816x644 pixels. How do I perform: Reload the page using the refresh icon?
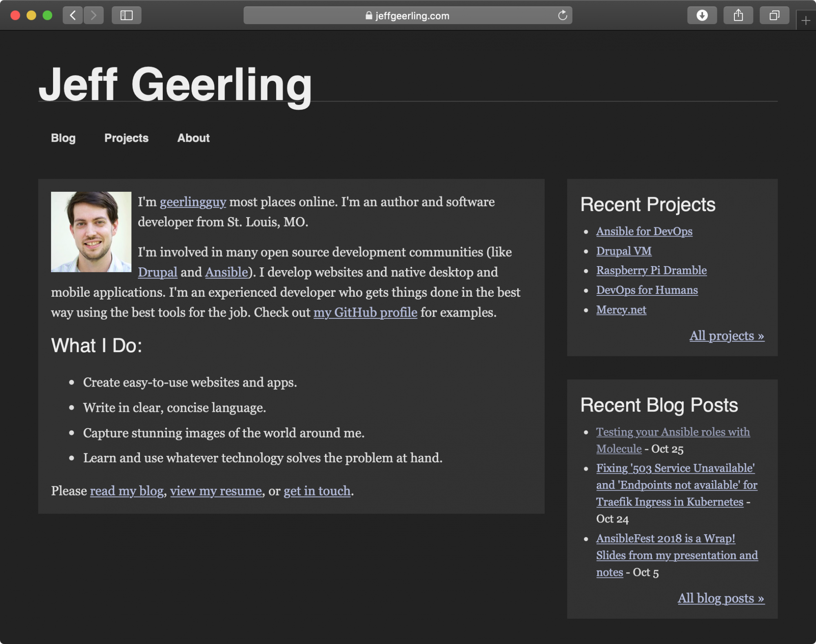(563, 16)
